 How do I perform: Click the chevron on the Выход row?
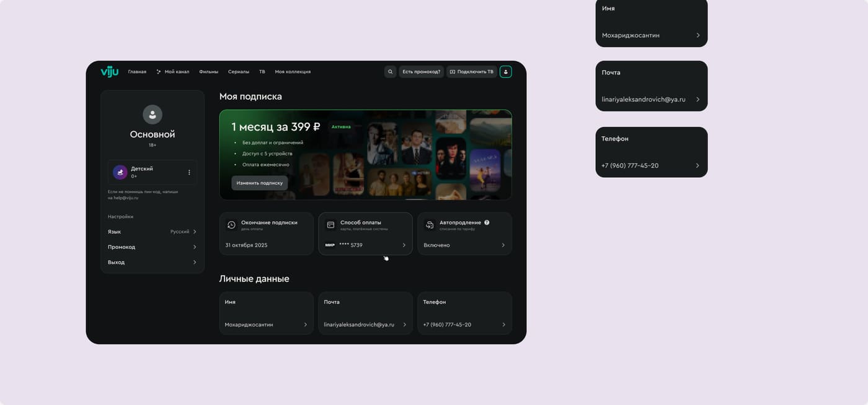click(x=195, y=263)
